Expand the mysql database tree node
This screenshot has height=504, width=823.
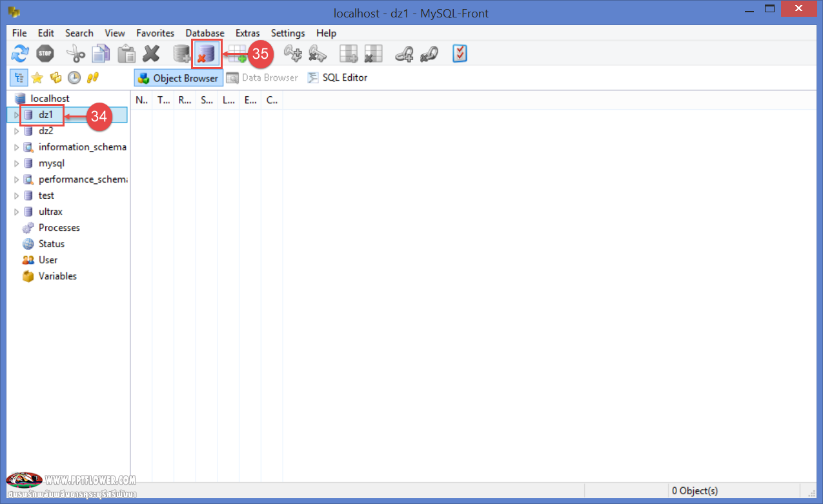[17, 163]
